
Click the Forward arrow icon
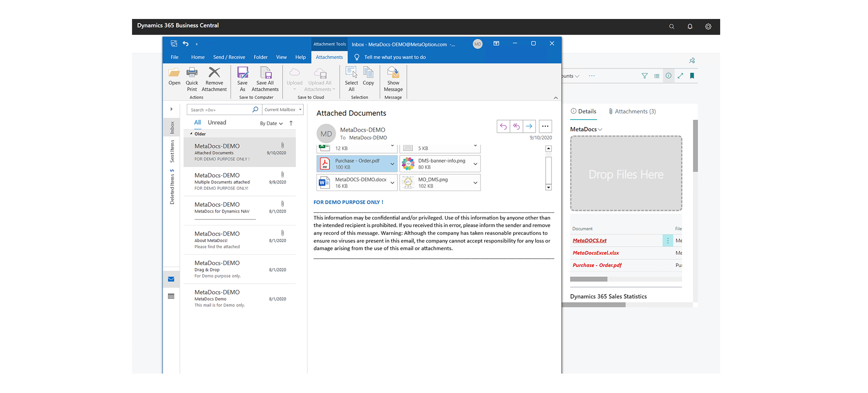click(x=529, y=126)
